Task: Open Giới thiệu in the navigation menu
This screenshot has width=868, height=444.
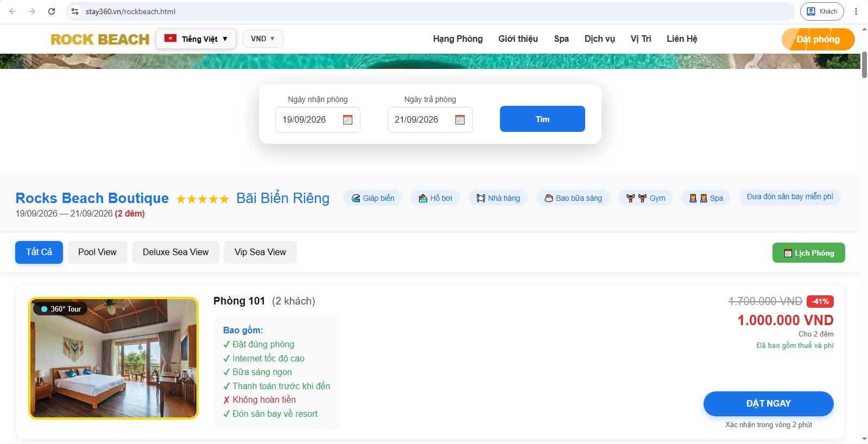Action: click(518, 39)
